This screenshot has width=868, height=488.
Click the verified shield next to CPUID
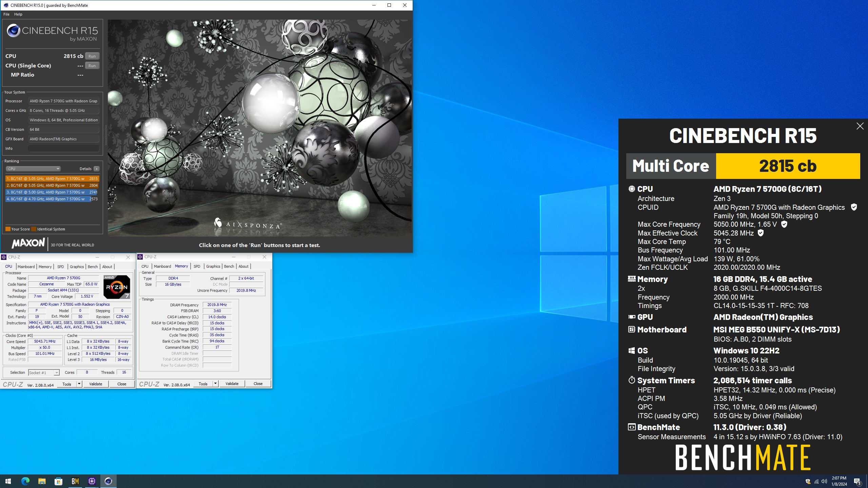click(x=854, y=207)
